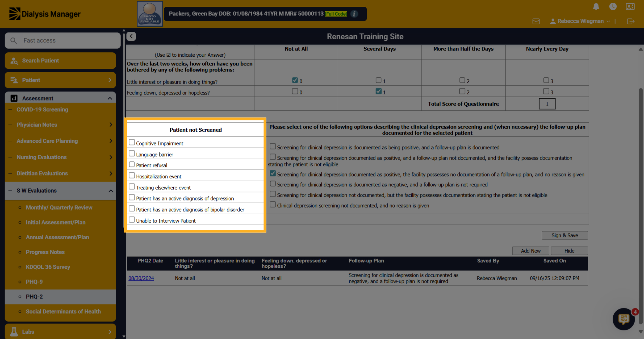This screenshot has width=644, height=339.
Task: Click the Dialysis Manager logo
Action: [x=45, y=14]
